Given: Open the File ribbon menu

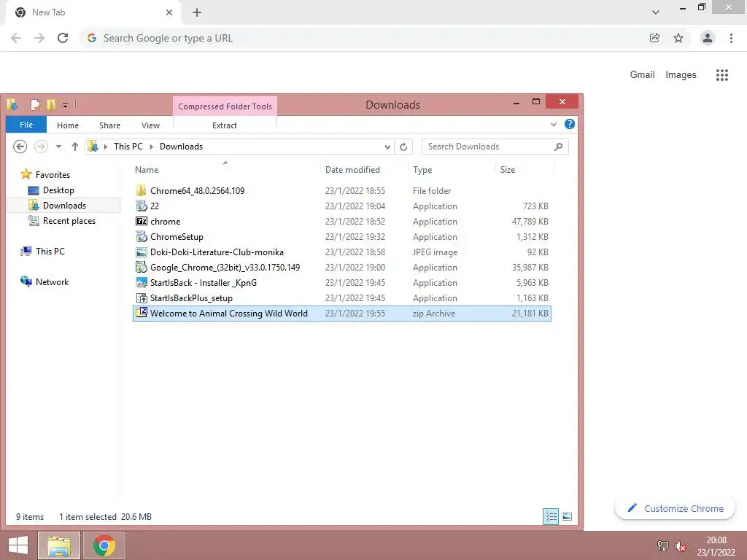Looking at the screenshot, I should tap(26, 125).
